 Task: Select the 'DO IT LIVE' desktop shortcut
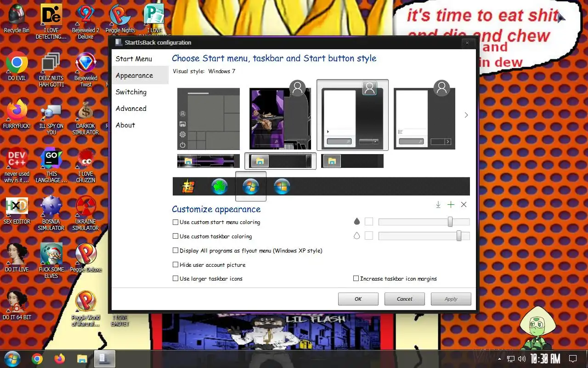pos(17,258)
